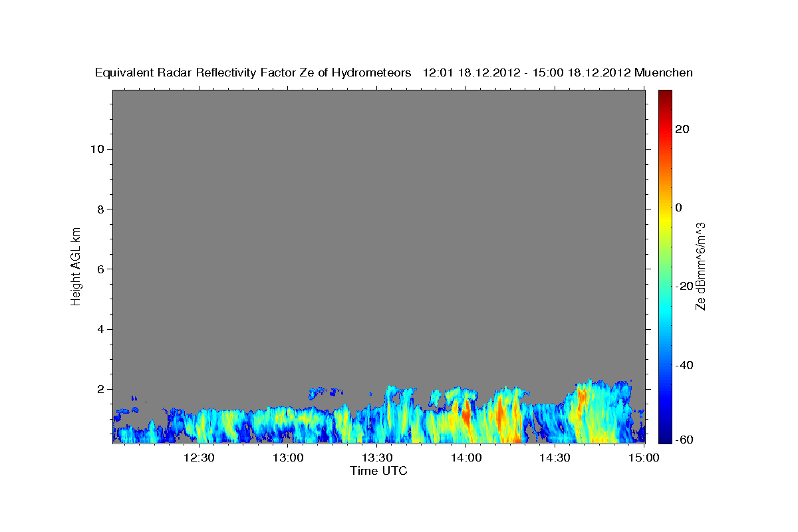The image size is (798, 532).
Task: Click the time tick label '14:00'
Action: pos(466,458)
